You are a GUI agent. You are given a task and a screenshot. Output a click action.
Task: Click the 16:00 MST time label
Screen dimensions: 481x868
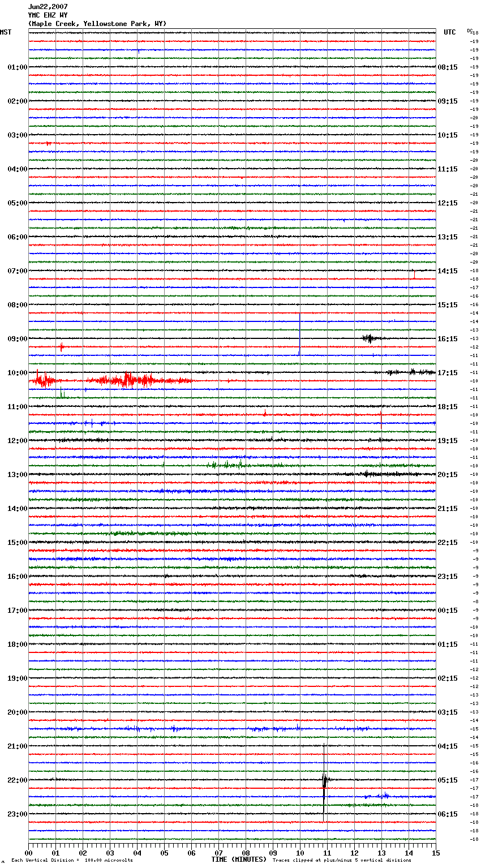(18, 577)
